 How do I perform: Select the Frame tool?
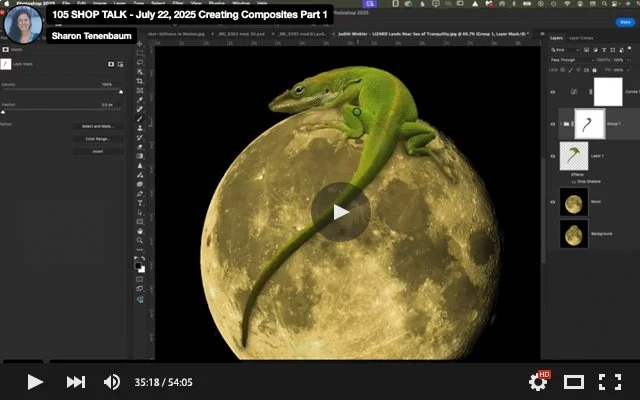[140, 91]
